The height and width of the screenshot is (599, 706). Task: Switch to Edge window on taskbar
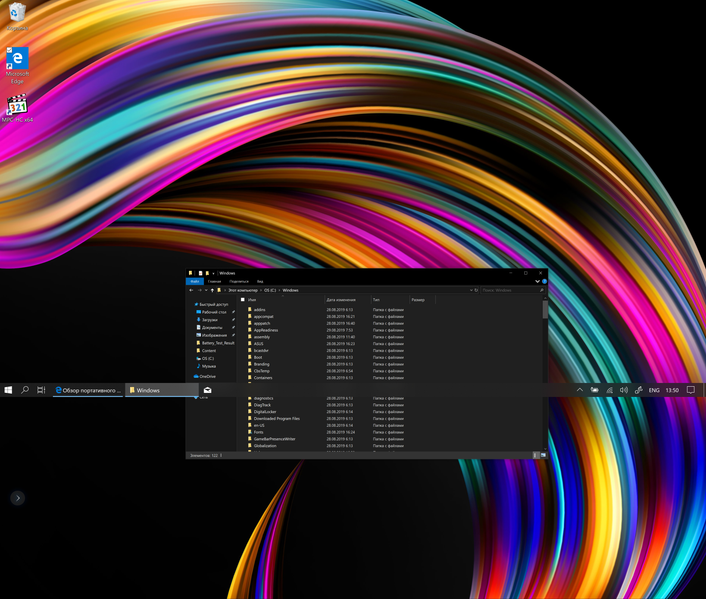click(x=88, y=390)
